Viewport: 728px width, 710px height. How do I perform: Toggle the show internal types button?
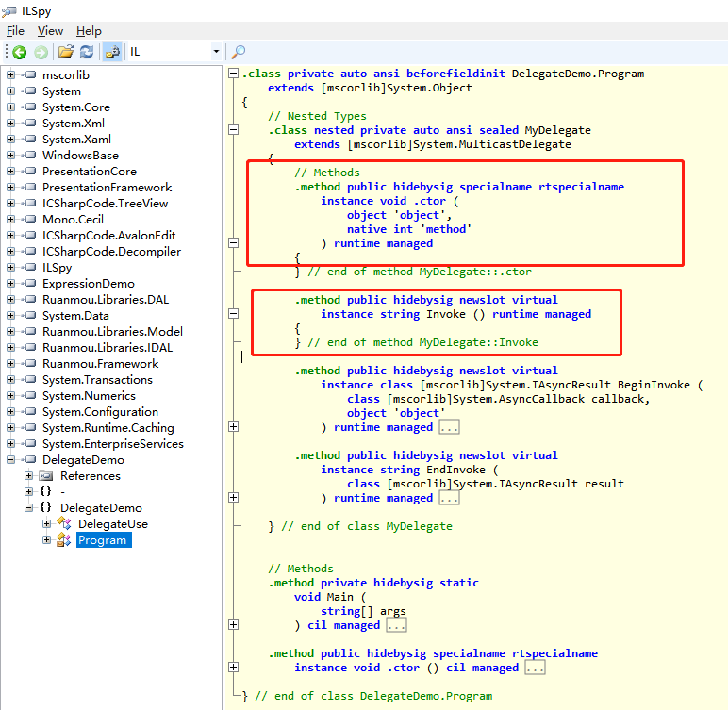(112, 52)
